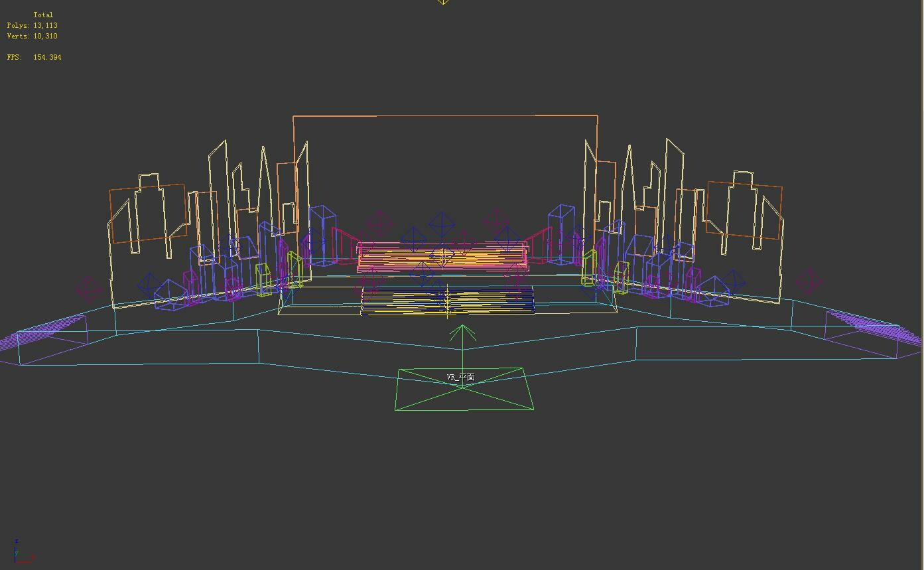Click the FPS: 154.394 readout
The width and height of the screenshot is (924, 570).
pyautogui.click(x=33, y=57)
